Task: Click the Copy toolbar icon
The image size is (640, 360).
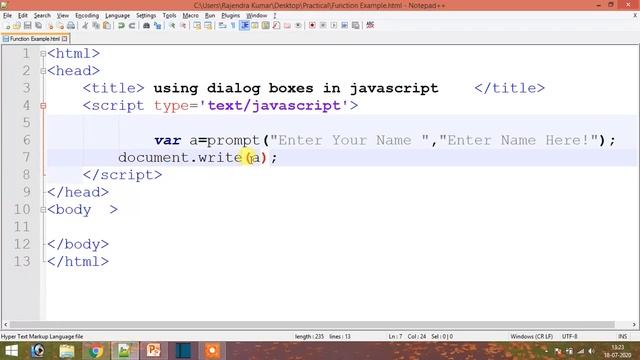Action: point(96,25)
